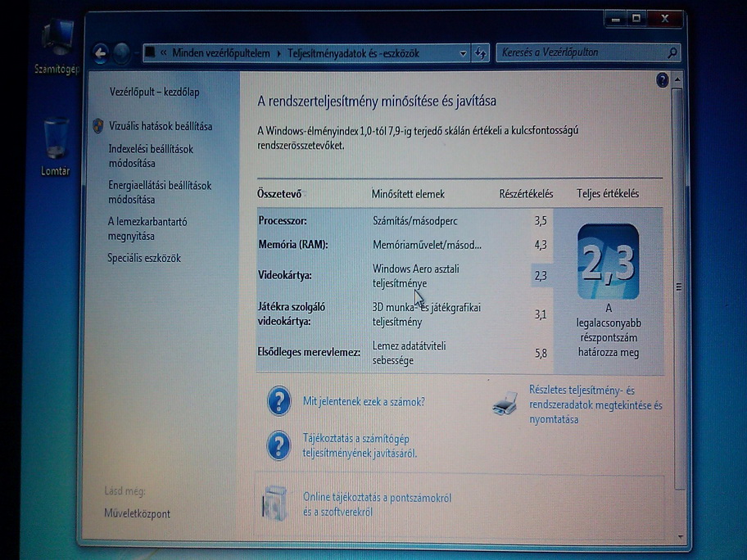Click Mit jelentenek ezek a számok? link
The width and height of the screenshot is (747, 560).
click(364, 402)
